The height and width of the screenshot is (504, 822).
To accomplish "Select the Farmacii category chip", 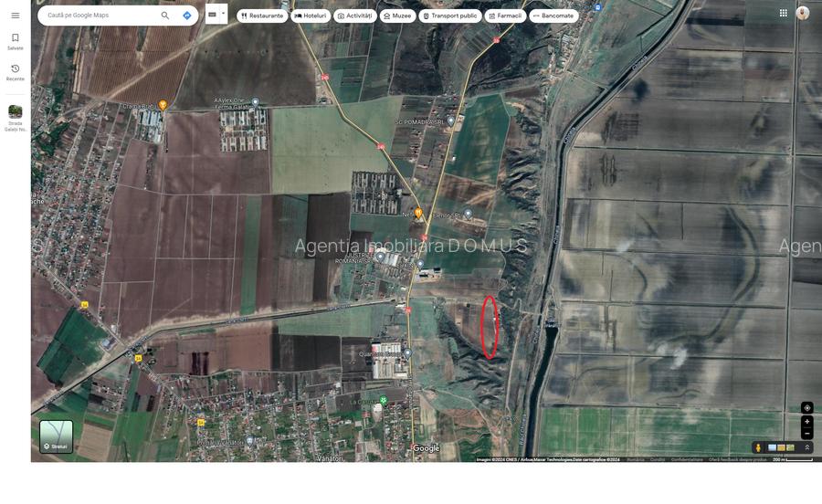I will point(505,16).
